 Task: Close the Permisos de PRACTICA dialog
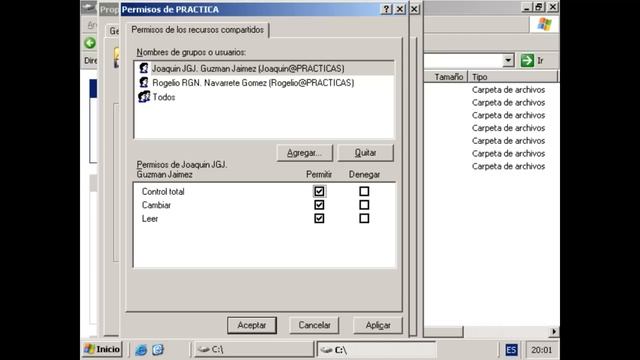[400, 9]
